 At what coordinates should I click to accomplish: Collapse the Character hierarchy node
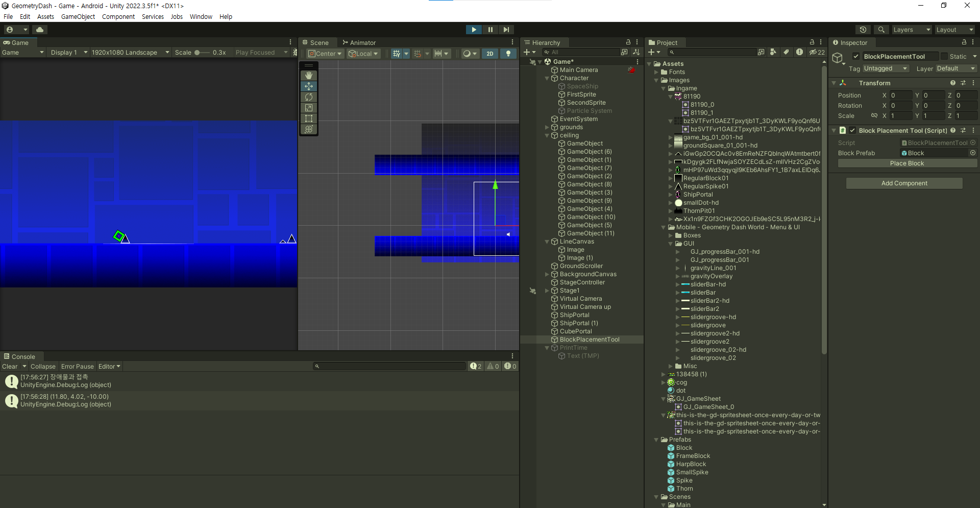click(547, 78)
